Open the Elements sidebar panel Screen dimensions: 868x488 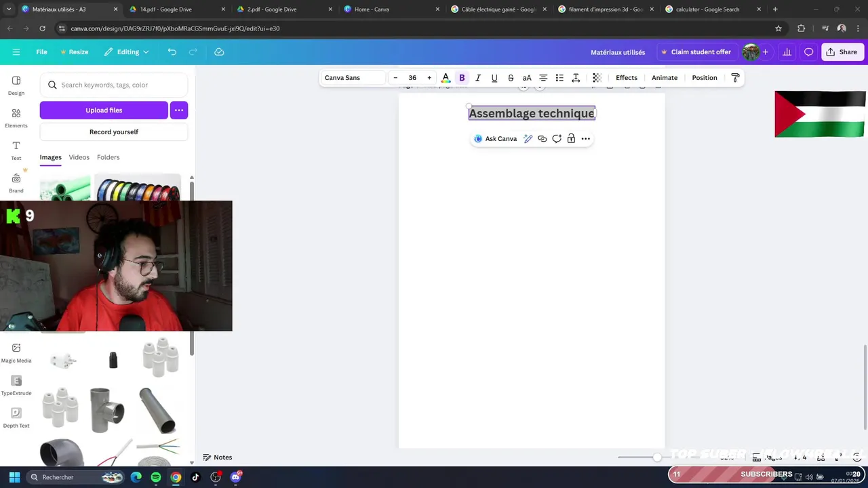(16, 118)
